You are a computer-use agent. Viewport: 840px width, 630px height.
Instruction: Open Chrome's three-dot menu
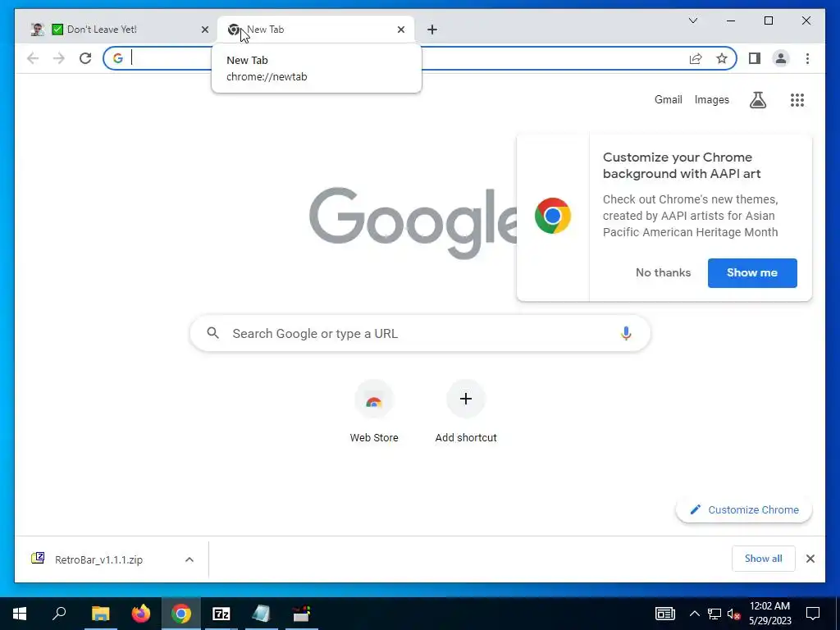click(x=807, y=58)
